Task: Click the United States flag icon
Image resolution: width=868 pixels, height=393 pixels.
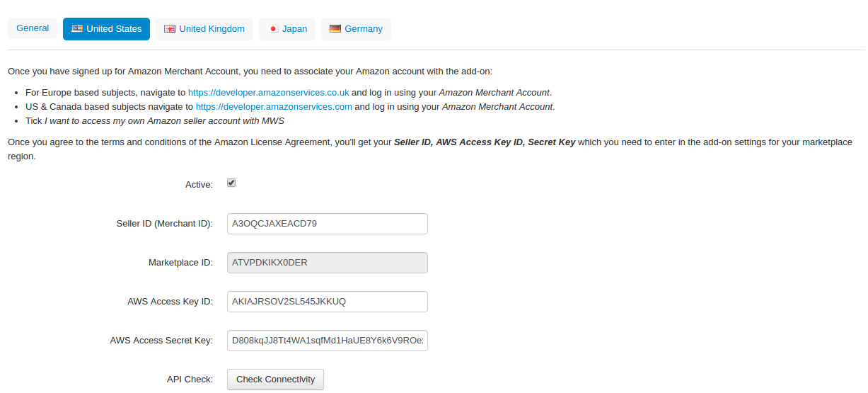Action: pos(77,29)
